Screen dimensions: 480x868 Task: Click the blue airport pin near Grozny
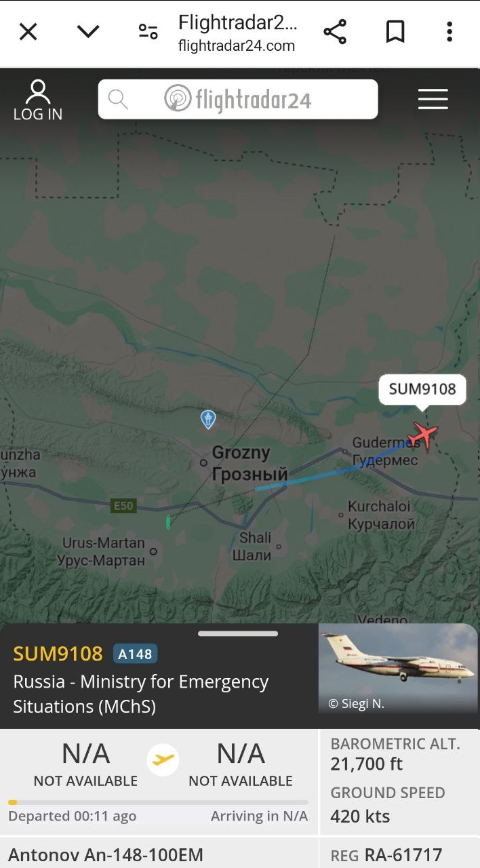(x=208, y=419)
